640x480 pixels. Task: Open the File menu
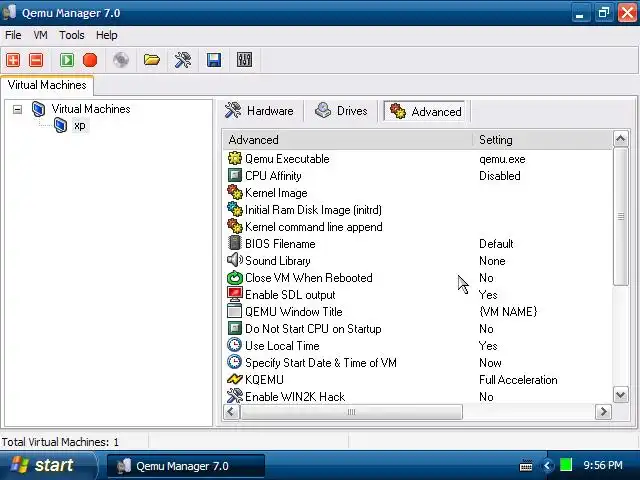(x=13, y=35)
